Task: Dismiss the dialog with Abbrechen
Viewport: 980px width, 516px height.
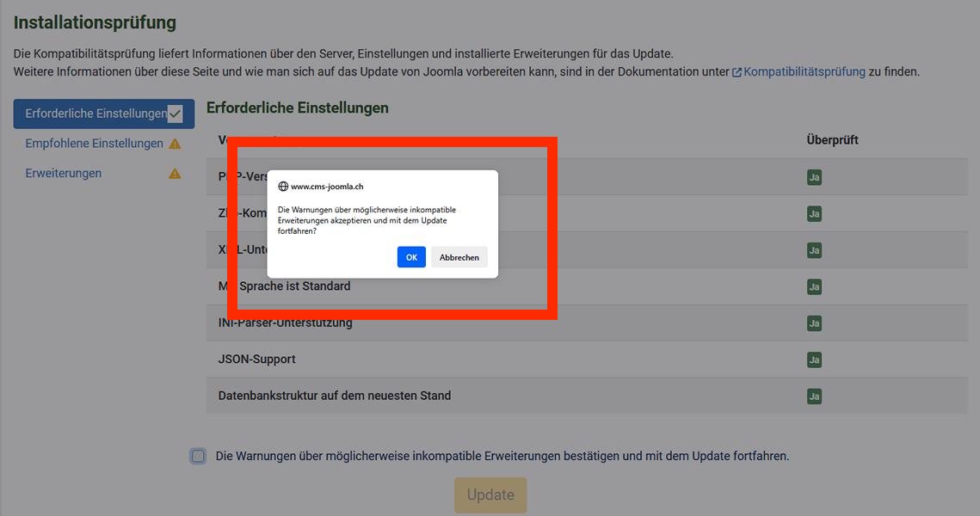Action: tap(459, 256)
